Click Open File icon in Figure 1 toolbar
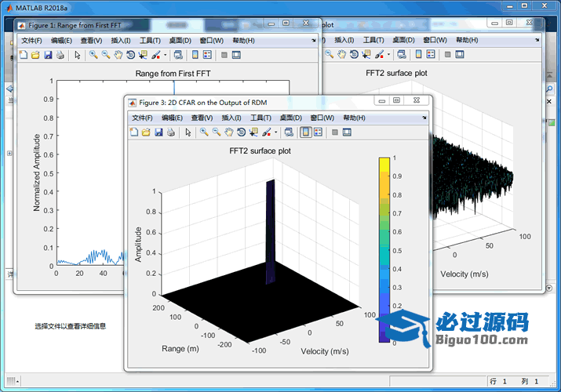Screen dimensions: 561x392 35,55
